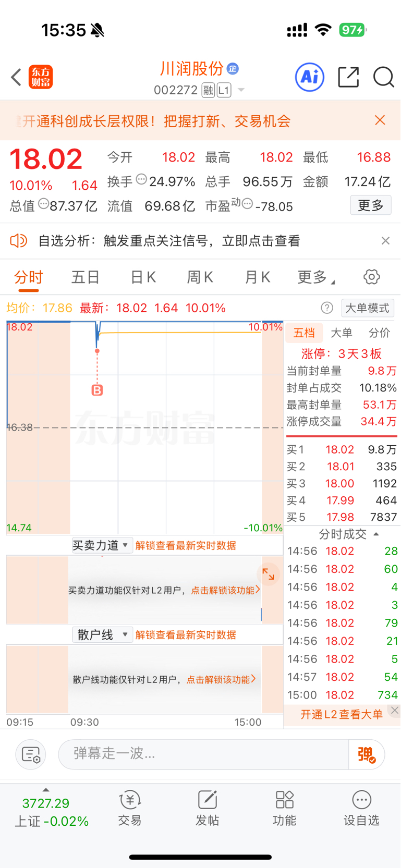The height and width of the screenshot is (868, 401).
Task: Tap the B buy marker on chart
Action: pyautogui.click(x=97, y=390)
